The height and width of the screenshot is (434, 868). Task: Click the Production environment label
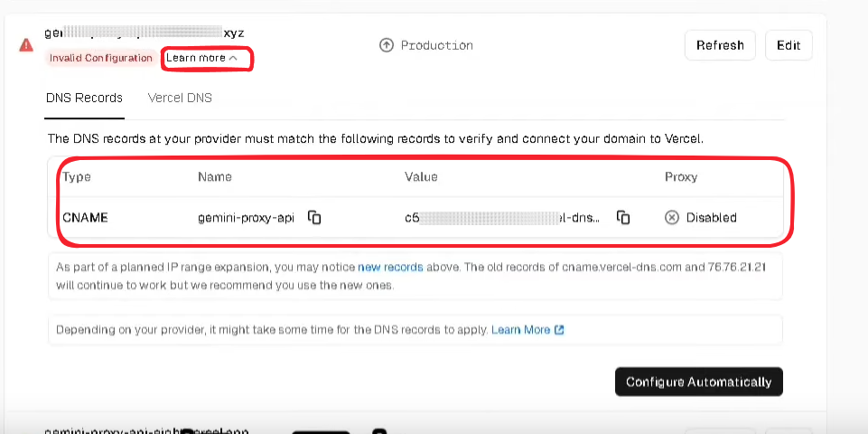437,45
